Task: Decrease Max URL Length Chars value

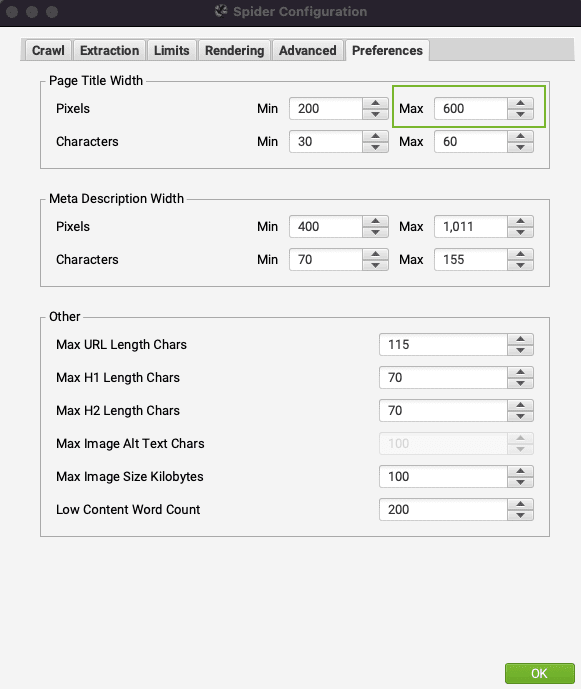Action: click(520, 350)
